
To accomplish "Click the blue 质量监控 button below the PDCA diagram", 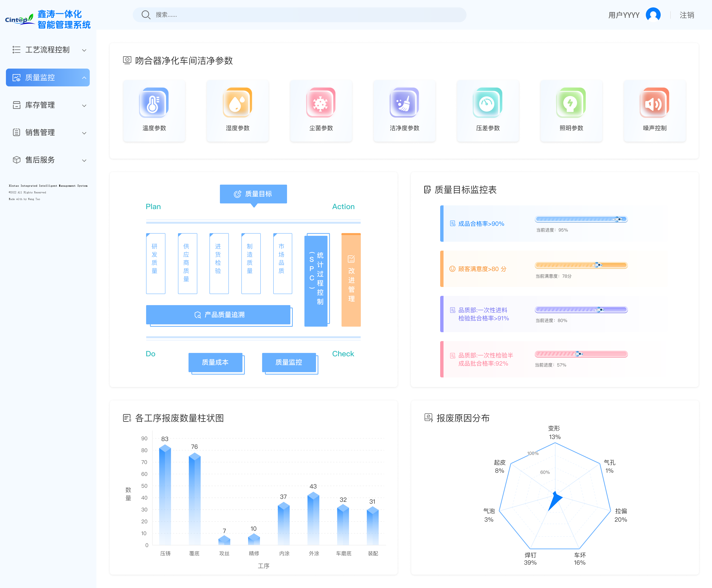I will [x=289, y=362].
